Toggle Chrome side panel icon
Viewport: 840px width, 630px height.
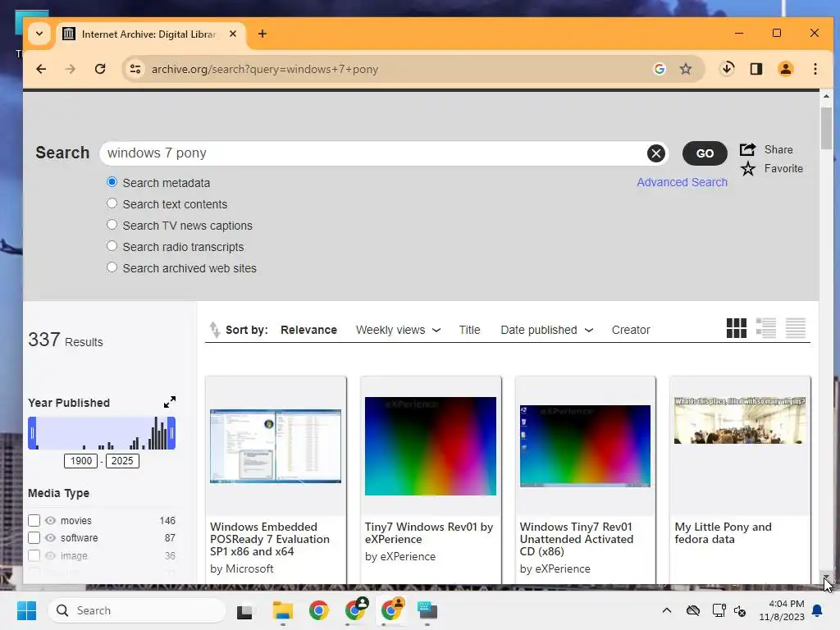pos(756,69)
